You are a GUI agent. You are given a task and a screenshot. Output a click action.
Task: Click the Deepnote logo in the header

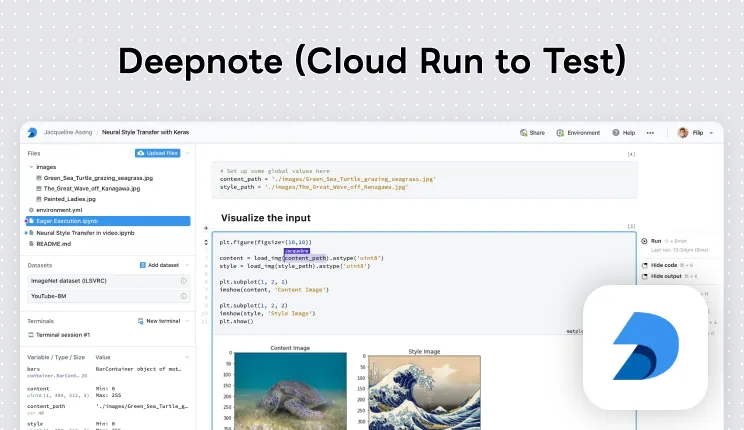click(x=32, y=132)
